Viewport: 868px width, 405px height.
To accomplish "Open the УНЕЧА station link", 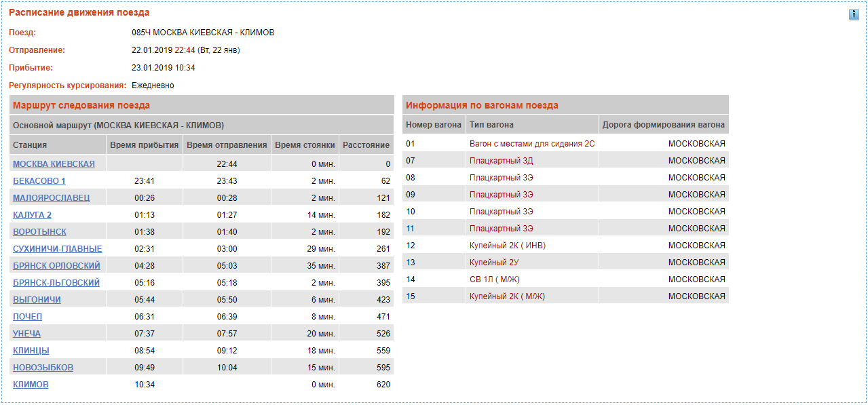I will (26, 334).
